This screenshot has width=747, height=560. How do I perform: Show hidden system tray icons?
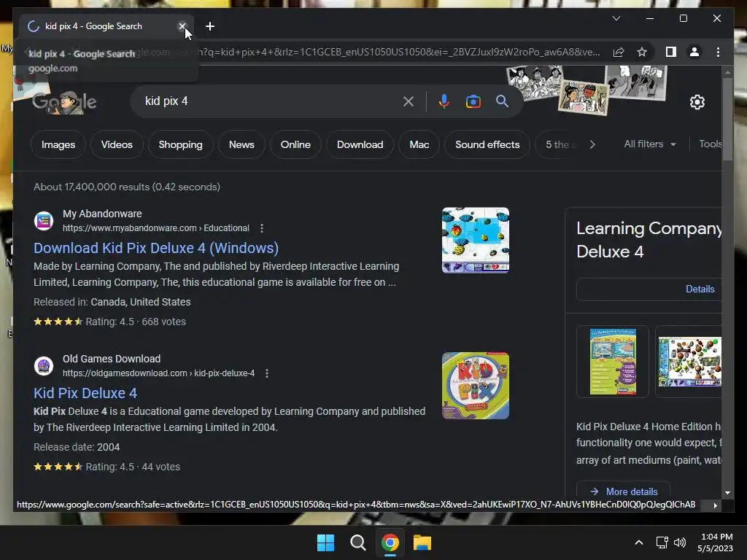coord(639,542)
